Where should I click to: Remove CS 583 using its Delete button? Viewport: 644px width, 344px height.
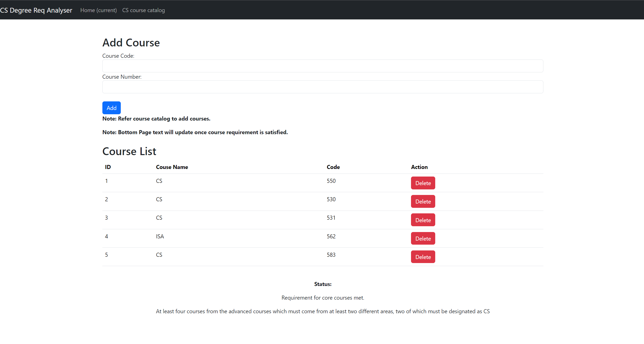(423, 257)
